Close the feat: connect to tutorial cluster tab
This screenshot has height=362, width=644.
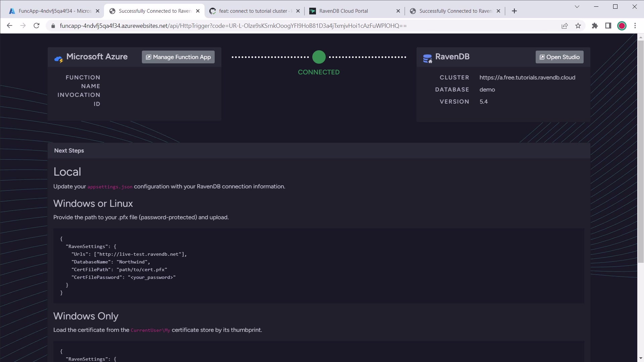(x=298, y=11)
